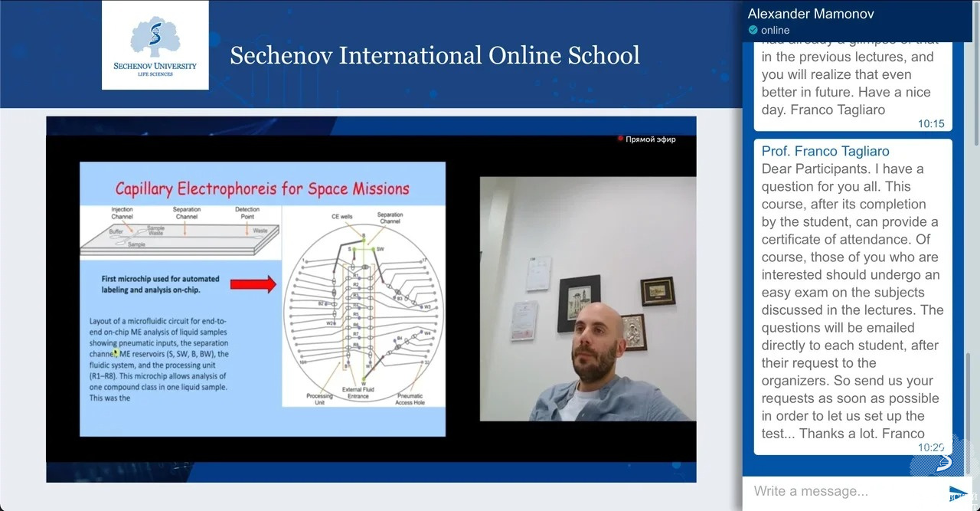Screen dimensions: 980x511
Task: Click the 10:29 message timestamp
Action: (x=931, y=447)
